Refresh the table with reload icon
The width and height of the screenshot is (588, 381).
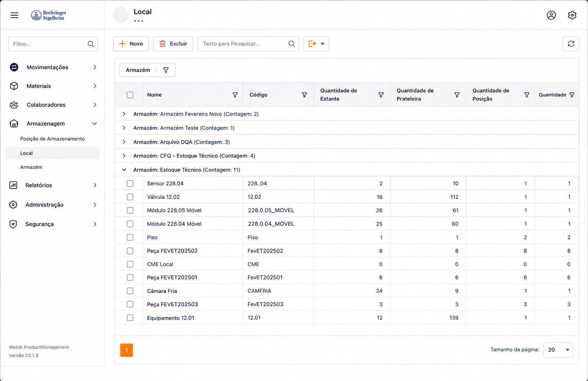tap(571, 44)
